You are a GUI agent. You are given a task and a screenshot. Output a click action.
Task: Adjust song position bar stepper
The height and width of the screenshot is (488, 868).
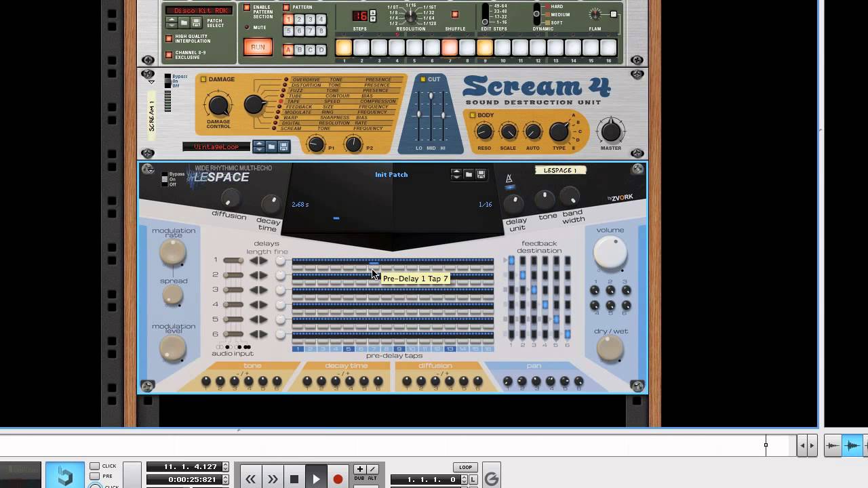click(x=226, y=467)
